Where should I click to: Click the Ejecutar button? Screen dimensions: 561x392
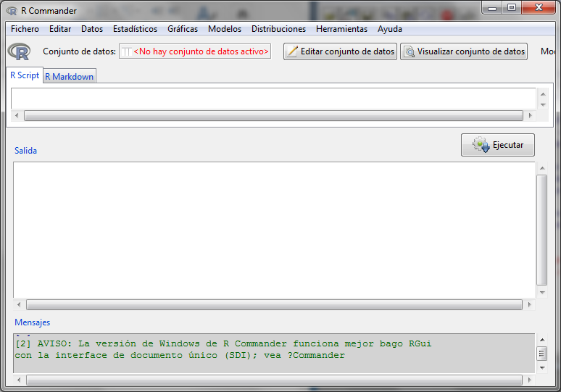point(498,145)
